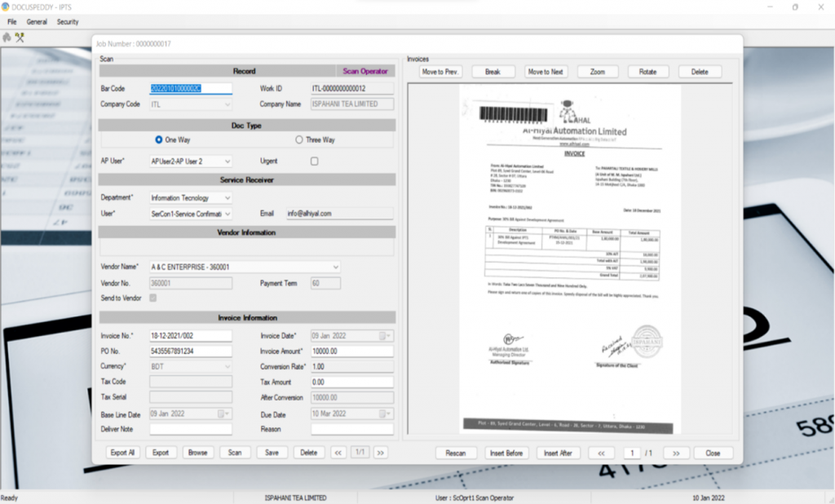Click the home icon in the toolbar
This screenshot has width=835, height=504.
click(7, 38)
